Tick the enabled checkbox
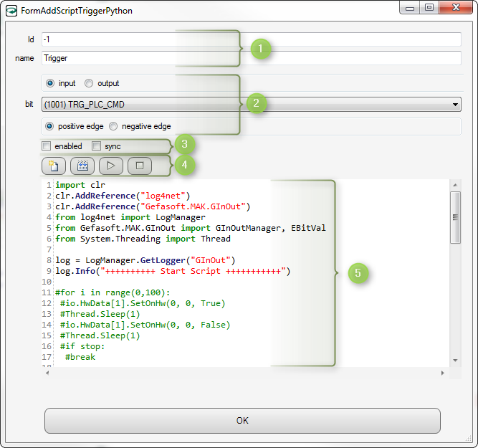Viewport: 478px width, 448px height. click(47, 146)
